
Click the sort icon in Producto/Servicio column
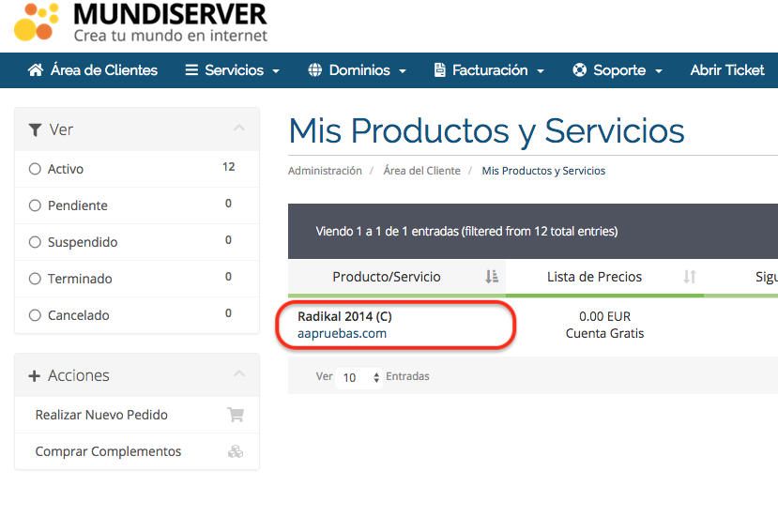(x=492, y=277)
